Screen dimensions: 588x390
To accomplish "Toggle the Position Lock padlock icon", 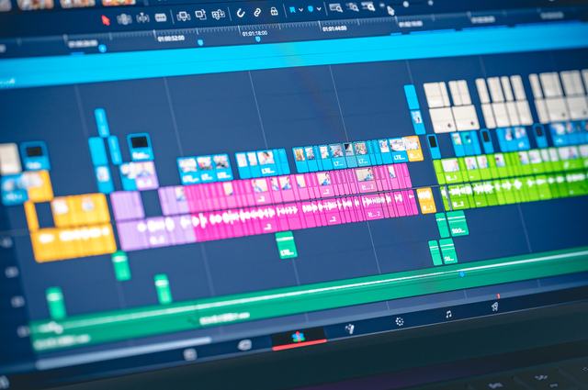I will click(x=274, y=11).
